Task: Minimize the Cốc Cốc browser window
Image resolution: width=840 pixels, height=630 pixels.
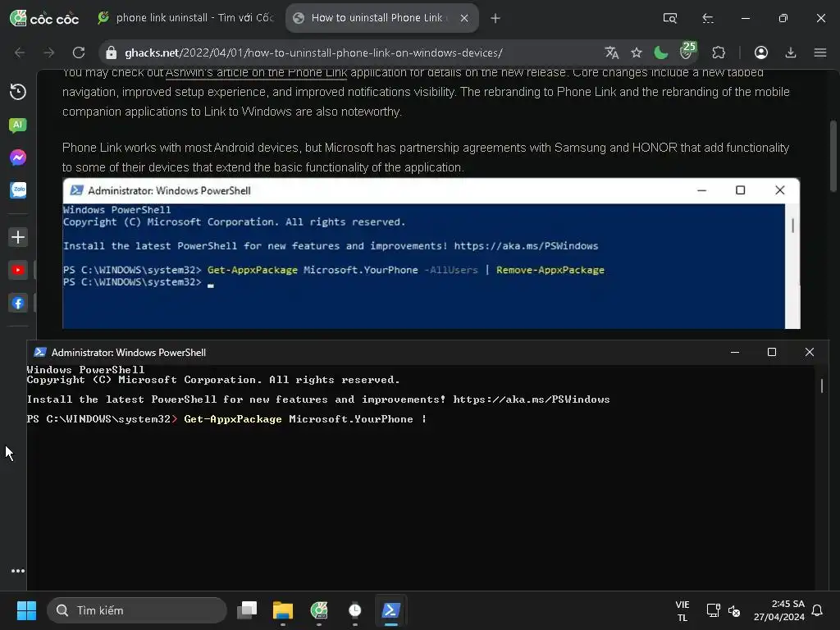Action: click(745, 18)
